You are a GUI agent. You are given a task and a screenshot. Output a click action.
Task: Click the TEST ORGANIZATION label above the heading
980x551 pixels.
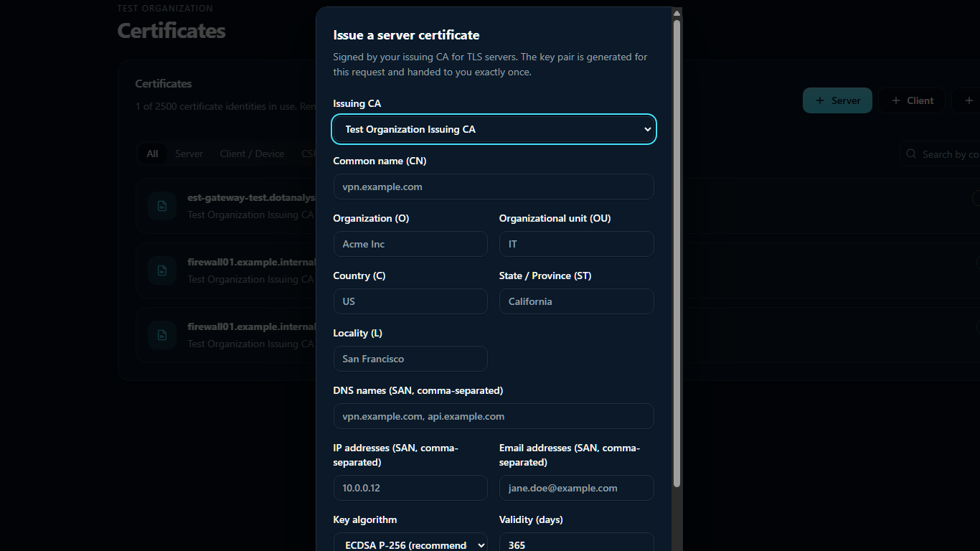pyautogui.click(x=165, y=9)
